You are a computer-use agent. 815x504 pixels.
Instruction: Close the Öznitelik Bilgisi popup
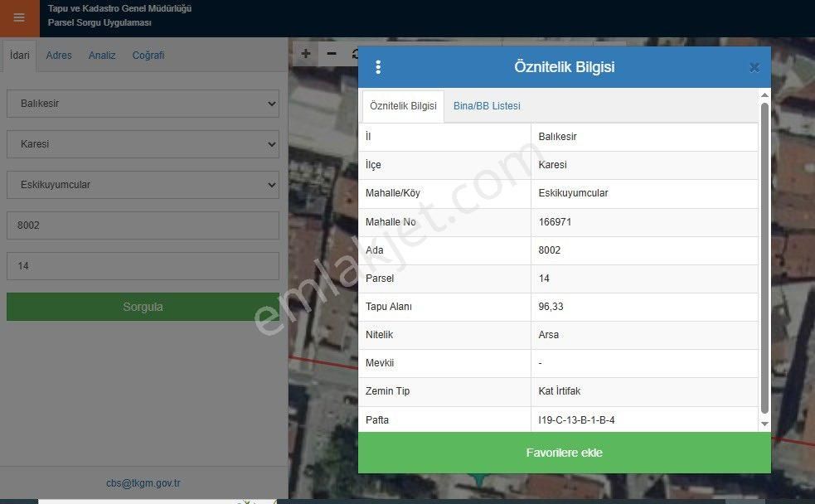[754, 67]
